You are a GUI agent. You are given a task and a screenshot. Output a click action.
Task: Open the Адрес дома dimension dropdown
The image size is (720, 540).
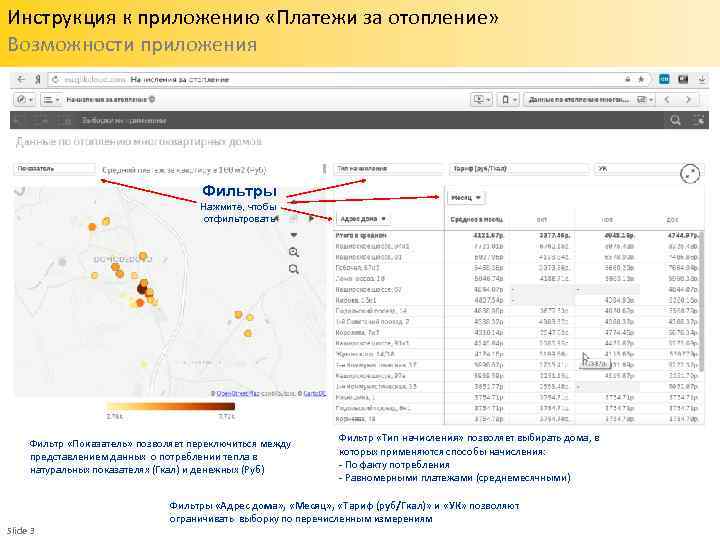click(363, 219)
